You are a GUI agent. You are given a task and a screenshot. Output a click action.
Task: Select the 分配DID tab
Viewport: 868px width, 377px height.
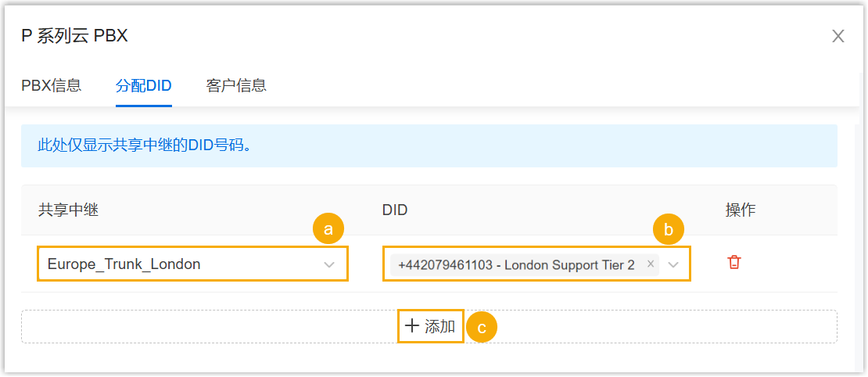143,86
